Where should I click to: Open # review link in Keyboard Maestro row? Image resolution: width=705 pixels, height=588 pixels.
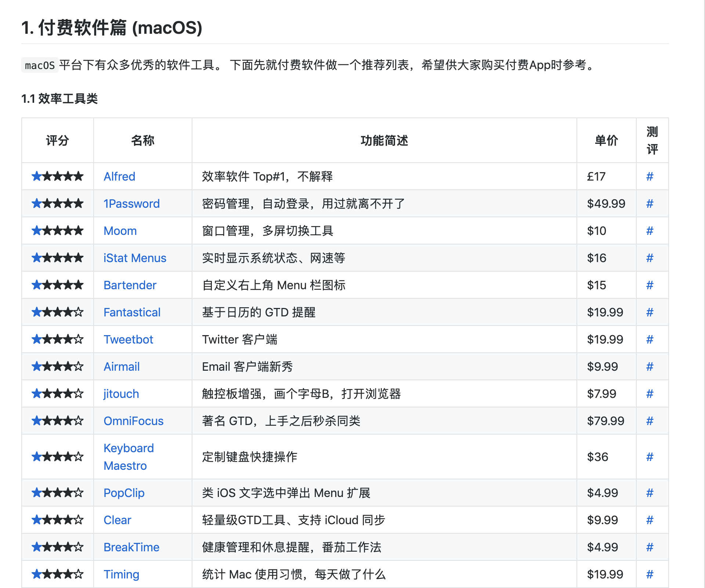point(650,457)
